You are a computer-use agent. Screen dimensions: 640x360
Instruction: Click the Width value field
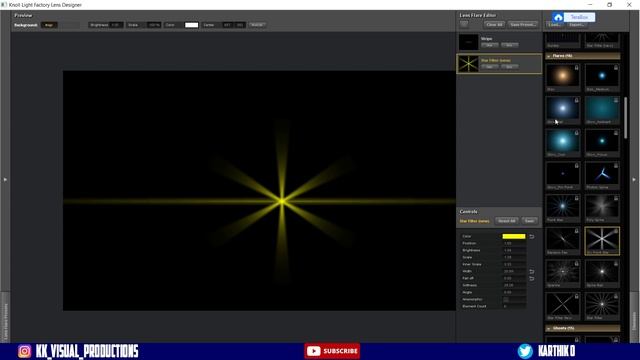[x=514, y=271]
